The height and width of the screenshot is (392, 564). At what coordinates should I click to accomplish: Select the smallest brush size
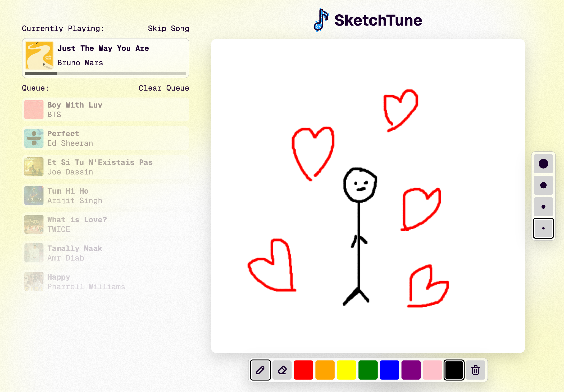543,228
